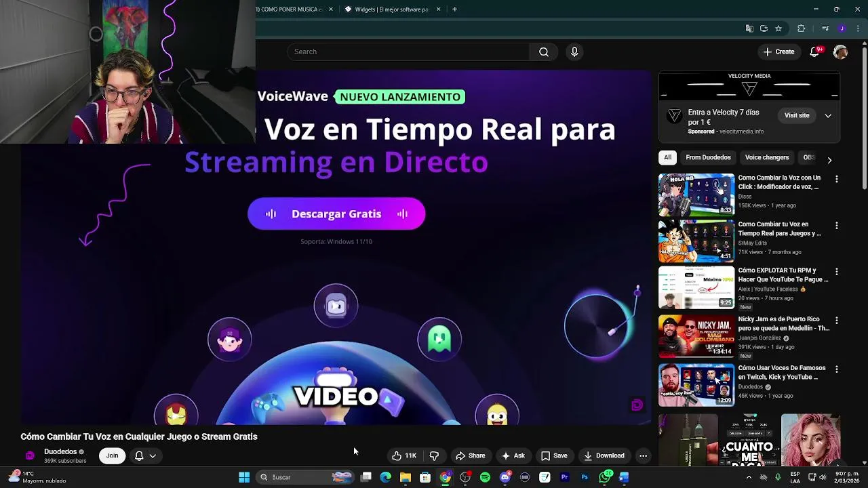Open the clock and date panel
This screenshot has height=488, width=868.
(x=848, y=477)
